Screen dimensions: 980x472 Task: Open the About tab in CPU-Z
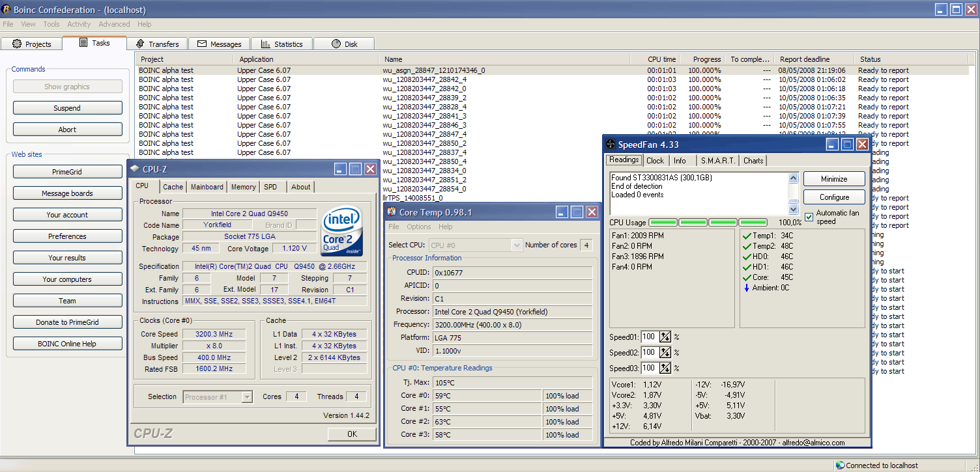(301, 187)
